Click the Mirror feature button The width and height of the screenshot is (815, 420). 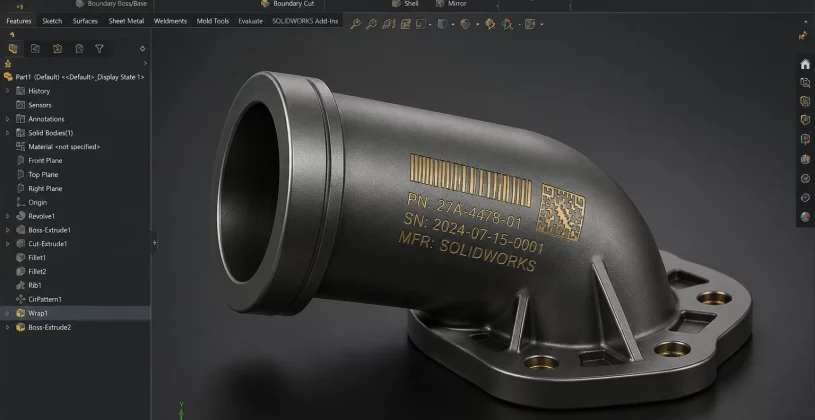click(451, 4)
